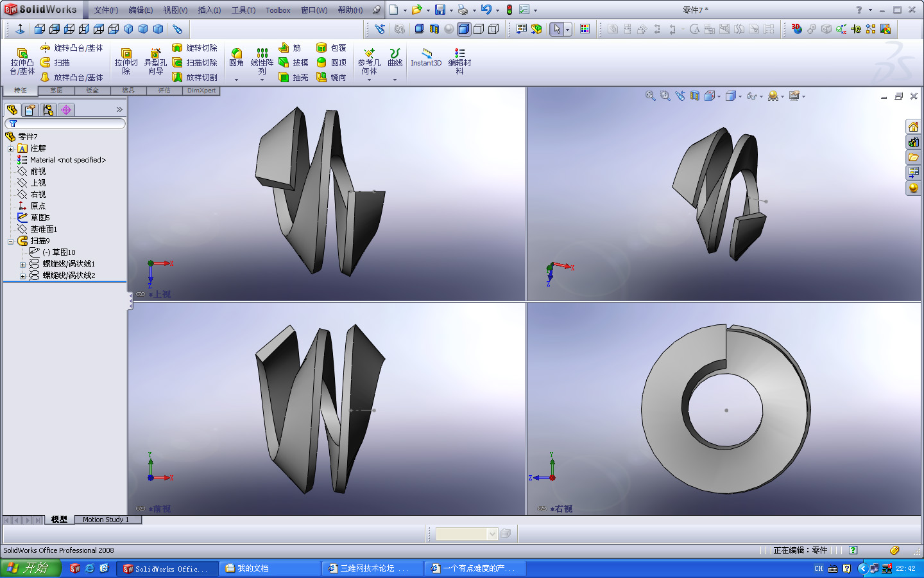Viewport: 924px width, 578px height.
Task: Toggle the selection arrow cursor tool
Action: (557, 29)
